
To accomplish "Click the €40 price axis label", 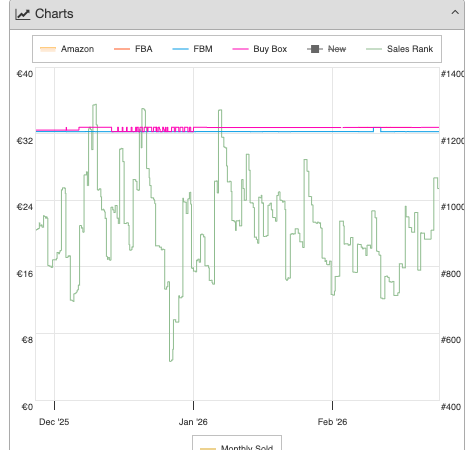I will pyautogui.click(x=25, y=74).
